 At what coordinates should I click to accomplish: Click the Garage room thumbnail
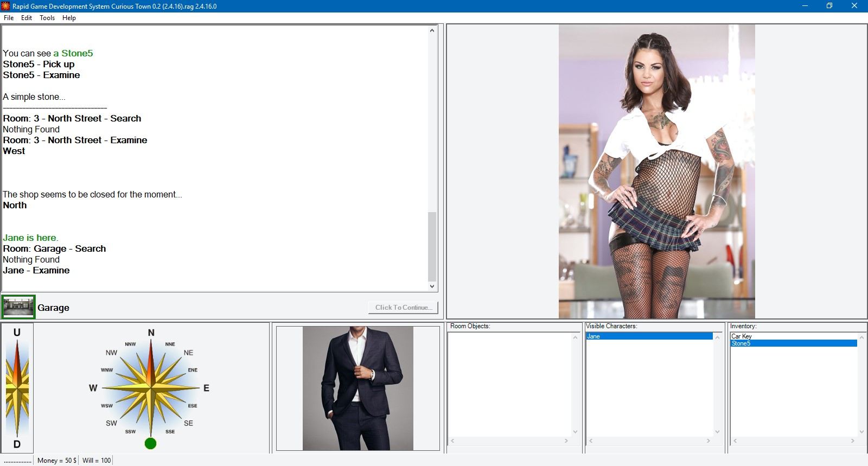click(18, 307)
